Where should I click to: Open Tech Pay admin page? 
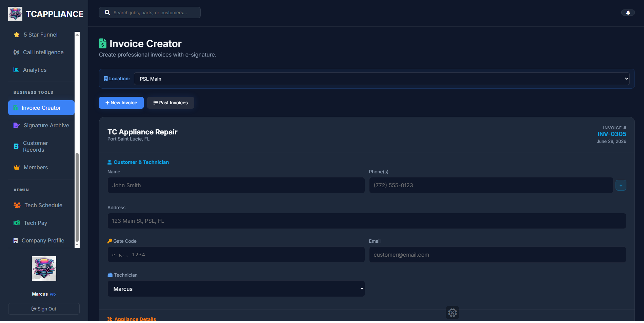[x=41, y=223]
